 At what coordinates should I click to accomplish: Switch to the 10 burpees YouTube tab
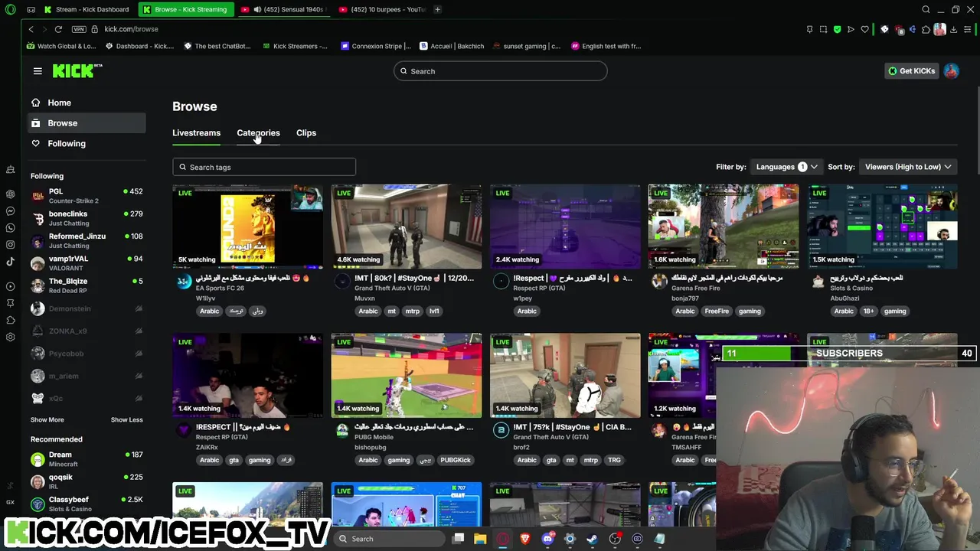(383, 9)
